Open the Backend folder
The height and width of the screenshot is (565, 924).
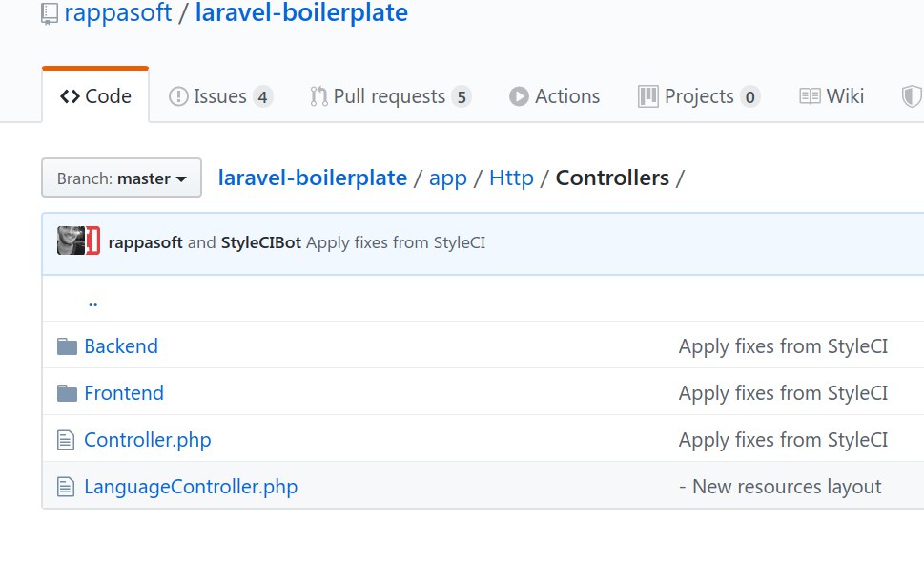(x=121, y=346)
